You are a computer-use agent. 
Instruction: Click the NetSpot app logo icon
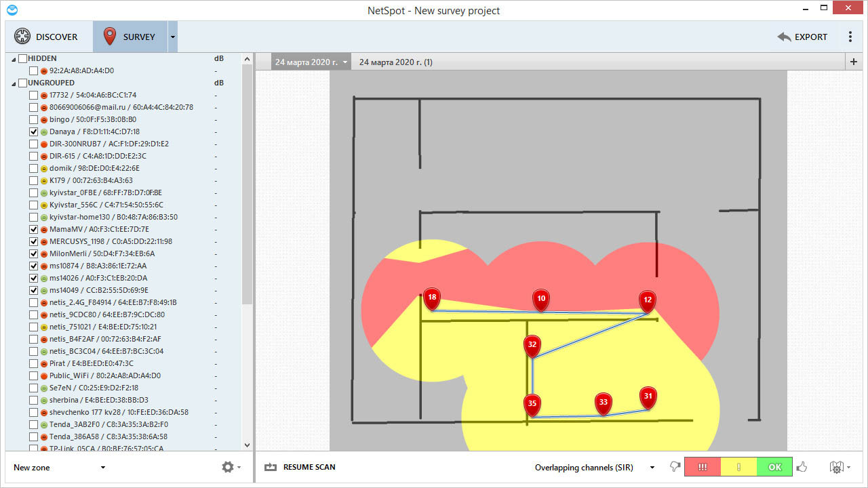pyautogui.click(x=12, y=9)
